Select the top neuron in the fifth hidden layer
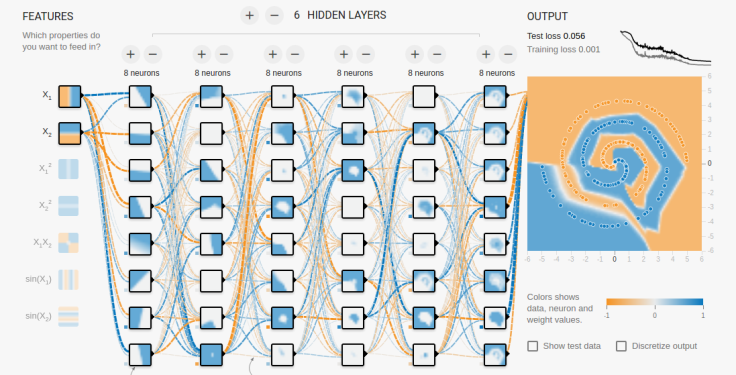 pos(424,97)
